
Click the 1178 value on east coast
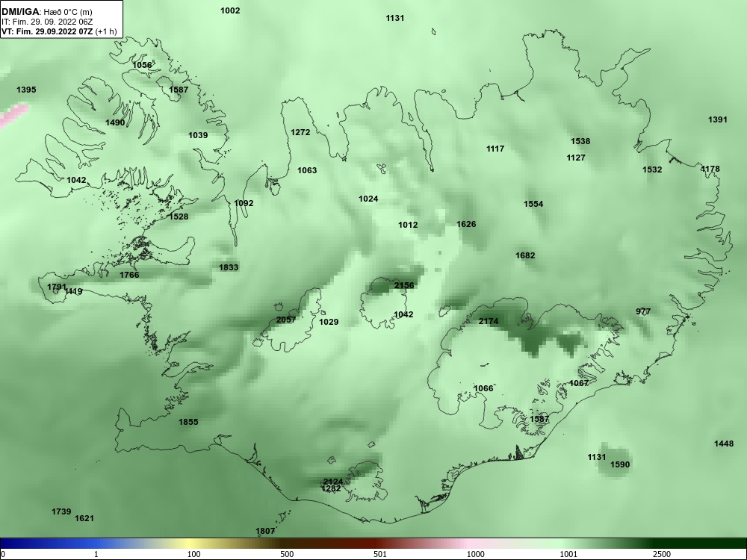click(710, 169)
